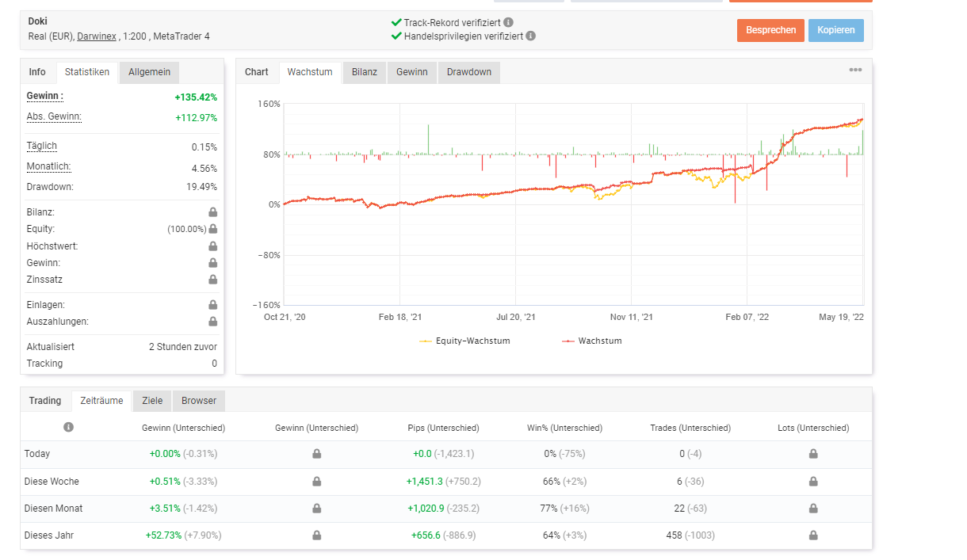Switch to the Browser tab
This screenshot has width=967, height=560.
199,401
